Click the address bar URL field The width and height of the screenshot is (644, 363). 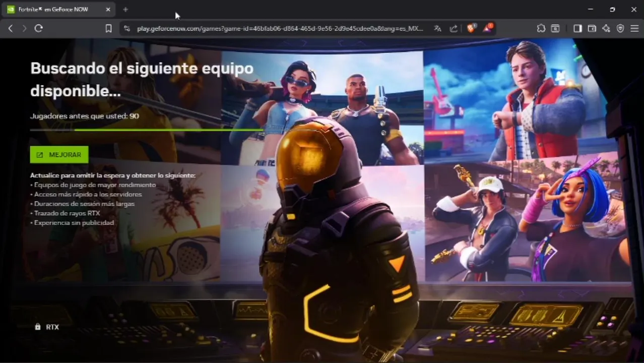click(280, 29)
